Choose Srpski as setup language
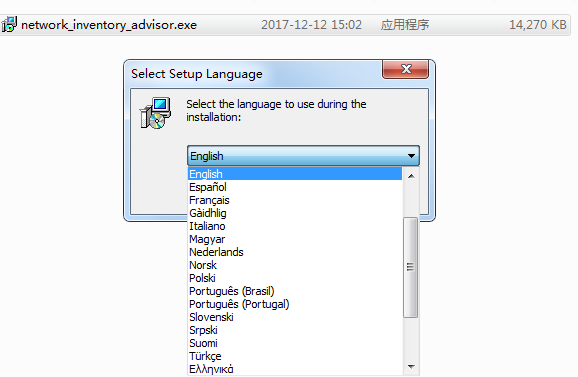This screenshot has height=377, width=578. [295, 330]
